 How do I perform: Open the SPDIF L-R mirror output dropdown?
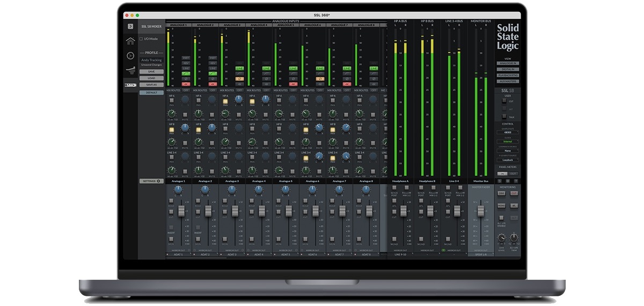(480, 255)
